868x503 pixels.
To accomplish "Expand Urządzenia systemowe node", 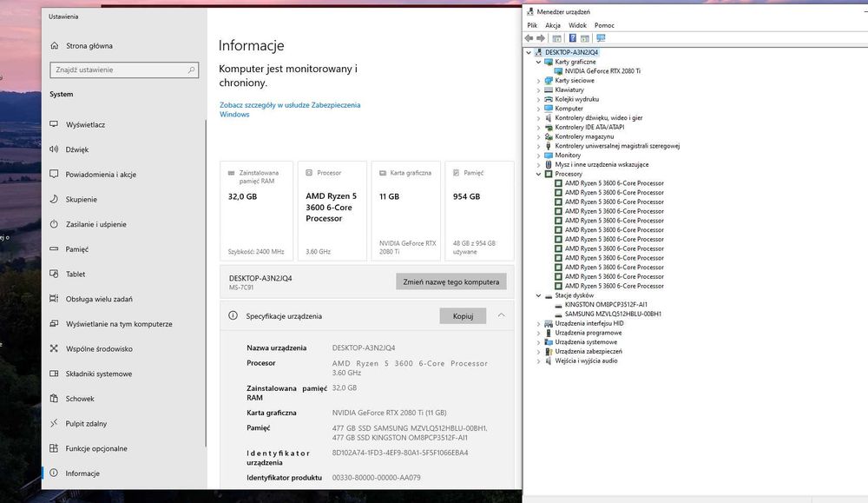I will (x=538, y=342).
